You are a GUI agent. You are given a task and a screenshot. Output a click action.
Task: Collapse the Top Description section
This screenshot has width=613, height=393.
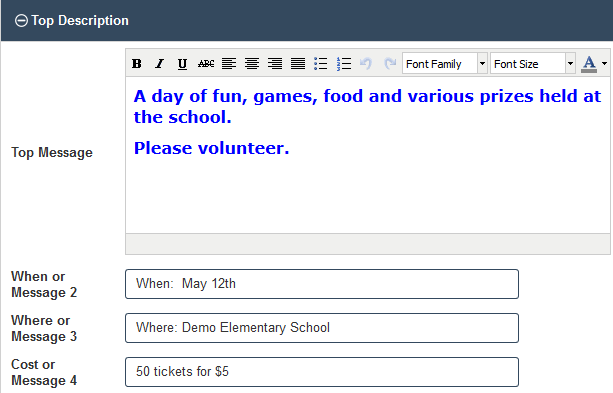coord(21,20)
